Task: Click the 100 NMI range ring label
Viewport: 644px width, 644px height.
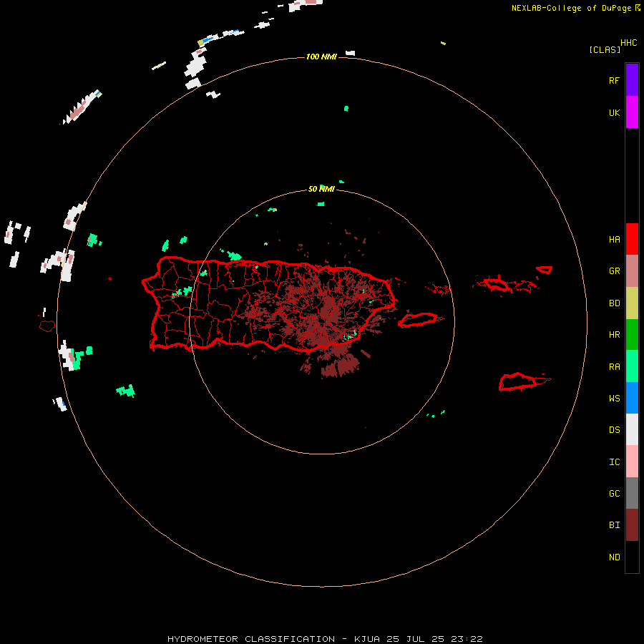Action: pyautogui.click(x=321, y=57)
